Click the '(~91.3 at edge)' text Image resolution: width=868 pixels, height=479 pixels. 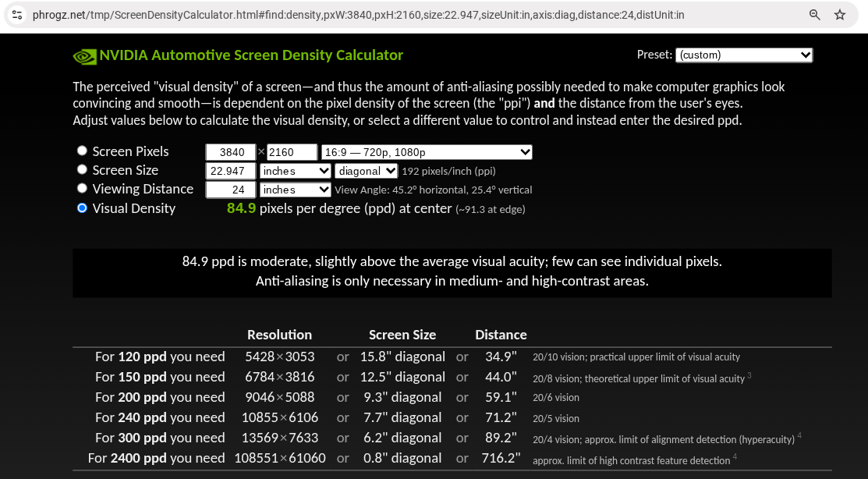pyautogui.click(x=491, y=209)
